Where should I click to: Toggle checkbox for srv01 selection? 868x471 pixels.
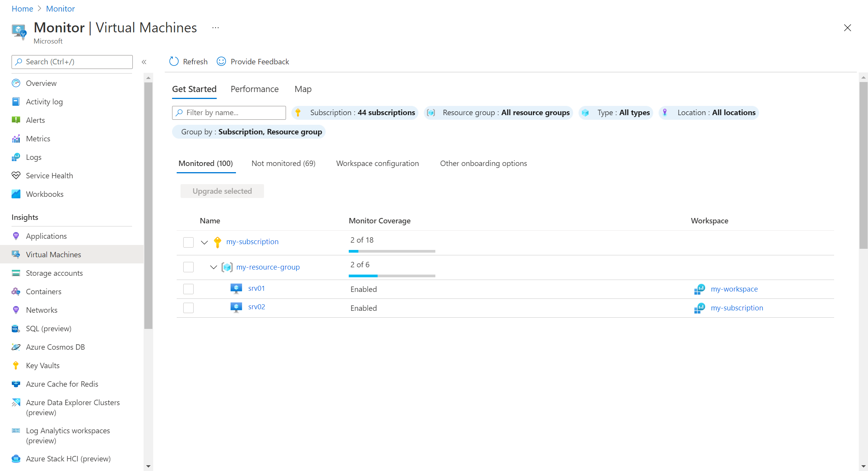tap(188, 288)
